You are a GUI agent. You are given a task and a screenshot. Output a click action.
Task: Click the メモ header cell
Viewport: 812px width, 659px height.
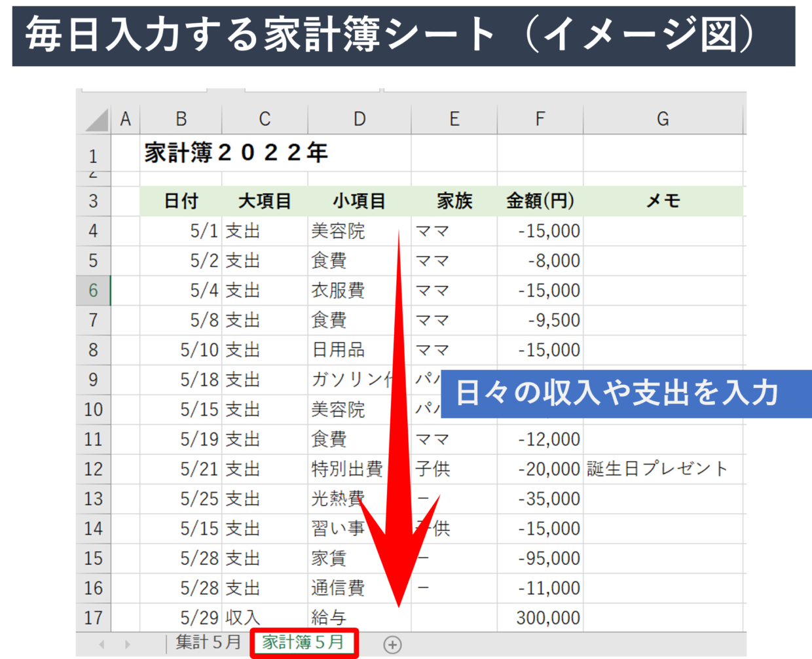pyautogui.click(x=663, y=201)
